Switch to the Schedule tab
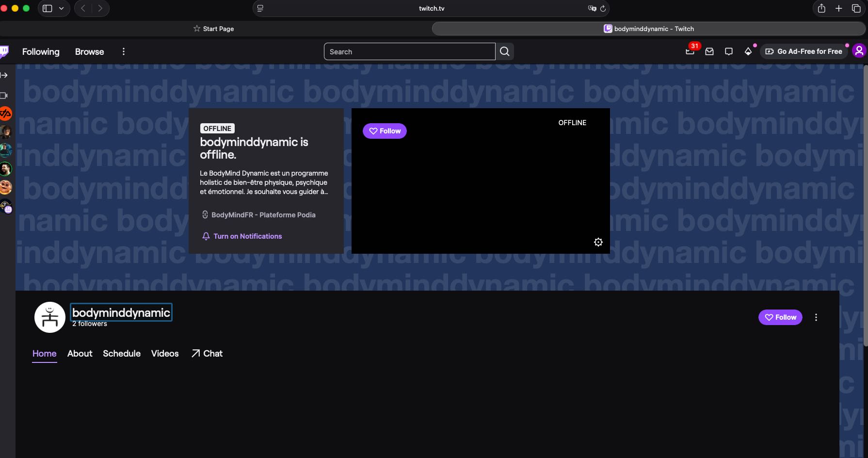This screenshot has height=458, width=868. 122,354
